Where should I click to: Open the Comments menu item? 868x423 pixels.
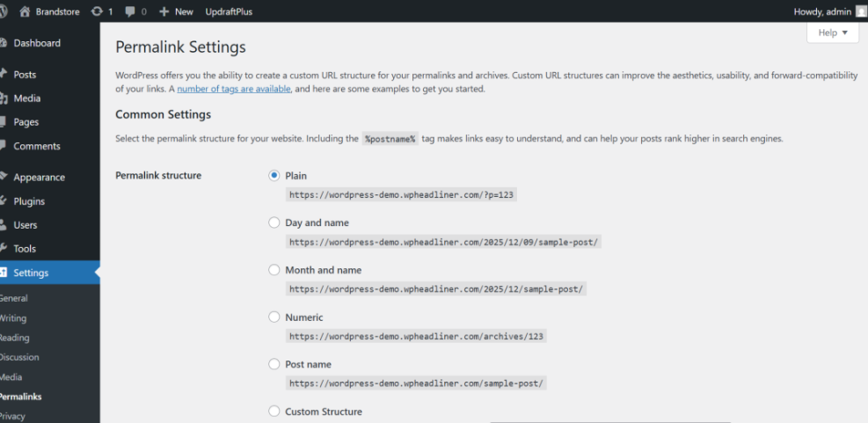[x=37, y=146]
